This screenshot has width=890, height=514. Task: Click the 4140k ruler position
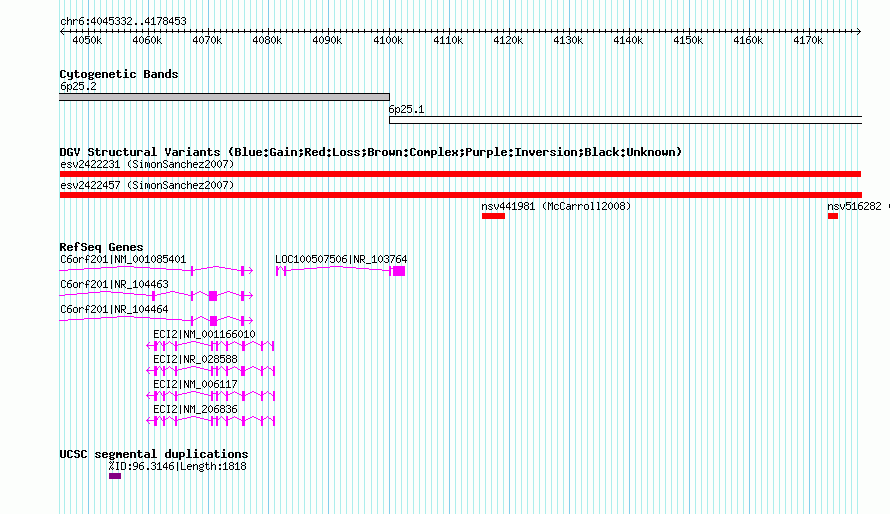(x=628, y=40)
